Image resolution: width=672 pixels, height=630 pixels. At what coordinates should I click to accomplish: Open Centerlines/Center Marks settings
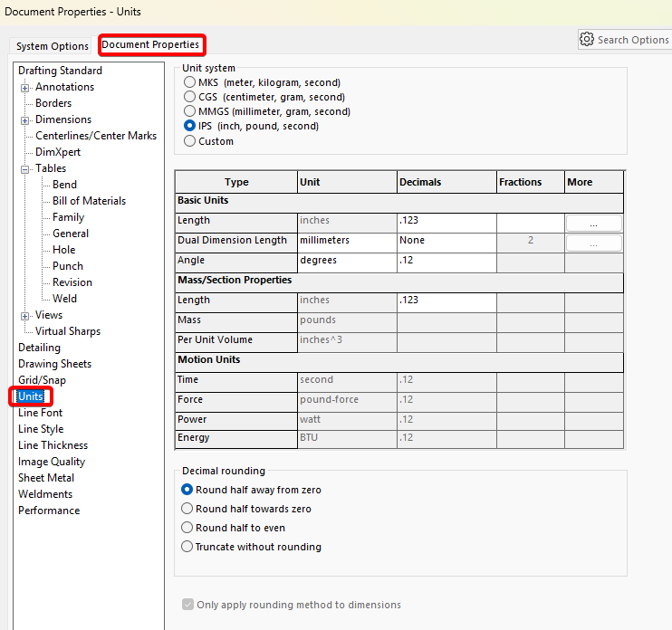96,136
